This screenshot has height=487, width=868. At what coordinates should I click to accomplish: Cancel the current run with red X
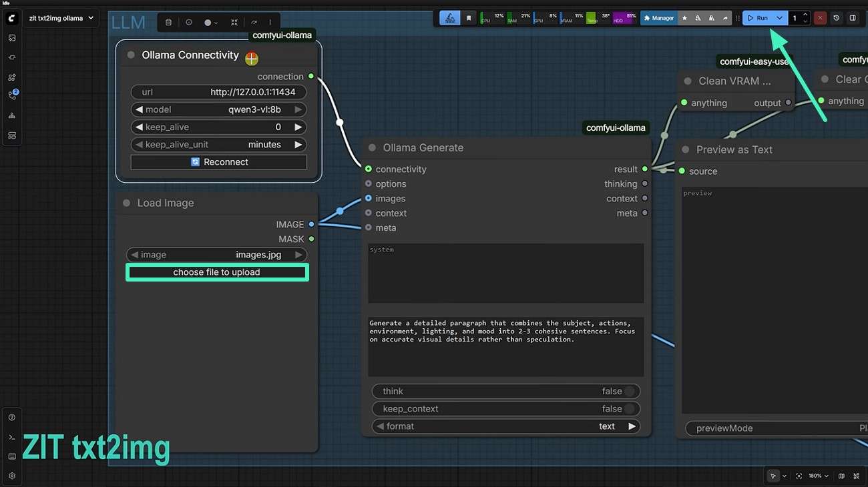point(820,18)
